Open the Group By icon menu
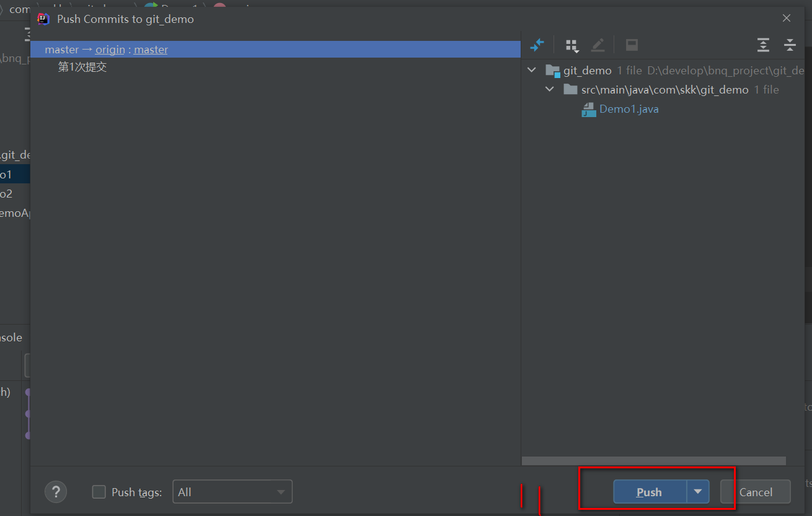Image resolution: width=812 pixels, height=516 pixels. (572, 45)
